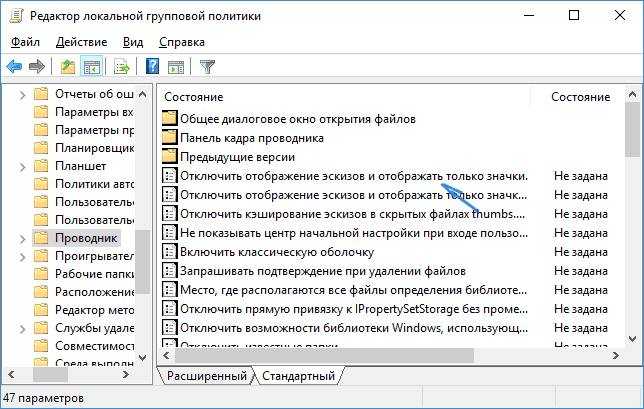Click policy list horizontal scroll right arrow
The width and height of the screenshot is (644, 409).
click(616, 355)
